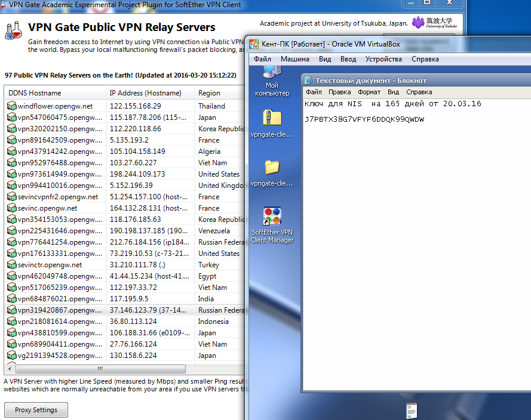This screenshot has width=531, height=420.
Task: Click the Thailand region cell
Action: 211,106
